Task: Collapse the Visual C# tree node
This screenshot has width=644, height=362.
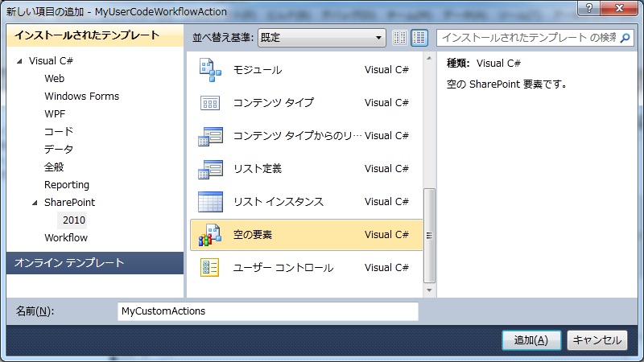Action: click(x=19, y=61)
